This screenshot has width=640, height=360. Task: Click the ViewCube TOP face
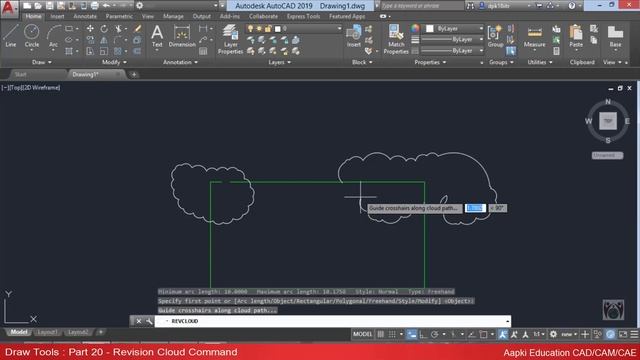(x=608, y=121)
